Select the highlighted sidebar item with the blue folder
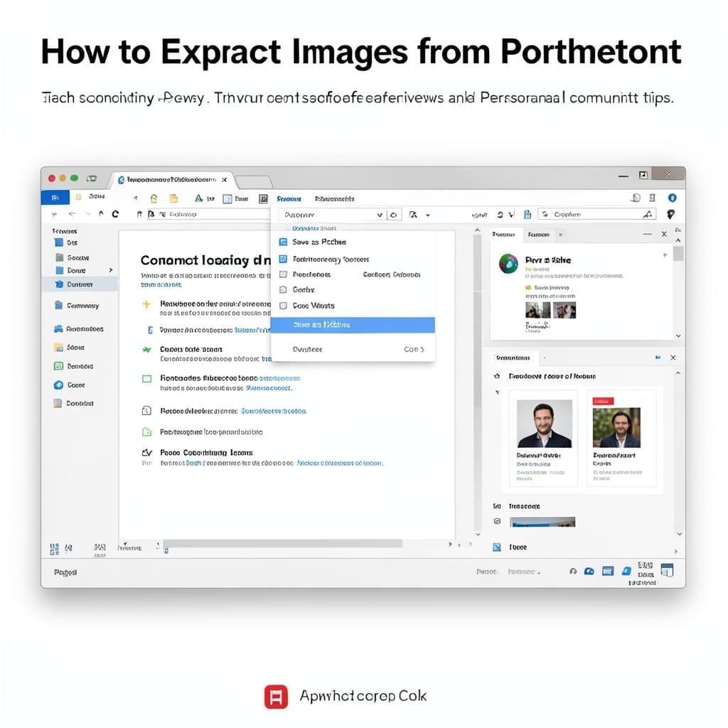 point(80,284)
